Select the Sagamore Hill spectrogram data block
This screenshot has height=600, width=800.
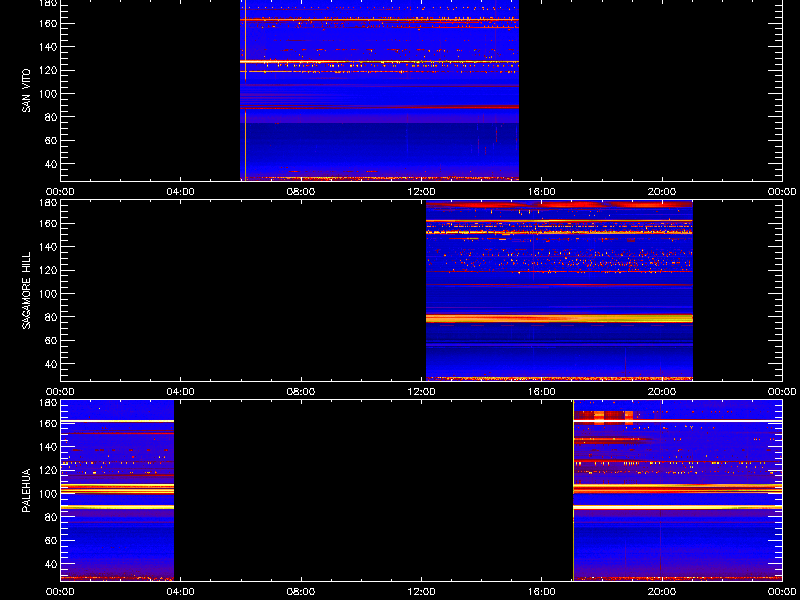click(x=559, y=290)
